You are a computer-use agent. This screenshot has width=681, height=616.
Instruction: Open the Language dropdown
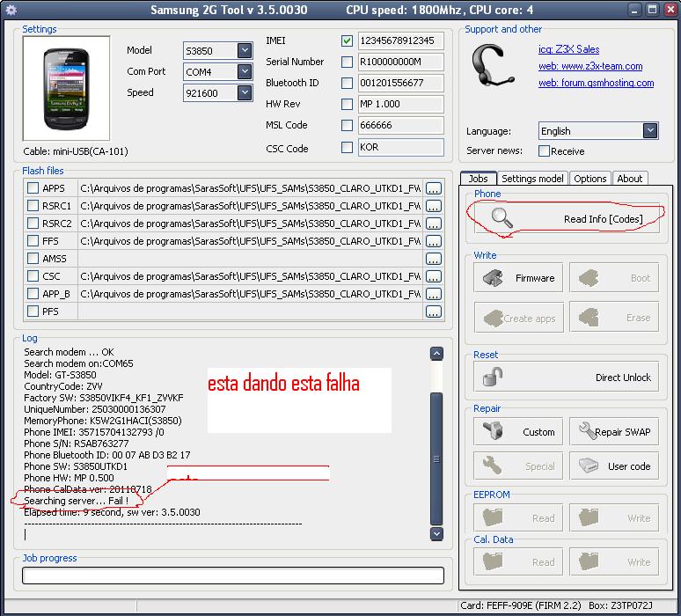pos(650,131)
